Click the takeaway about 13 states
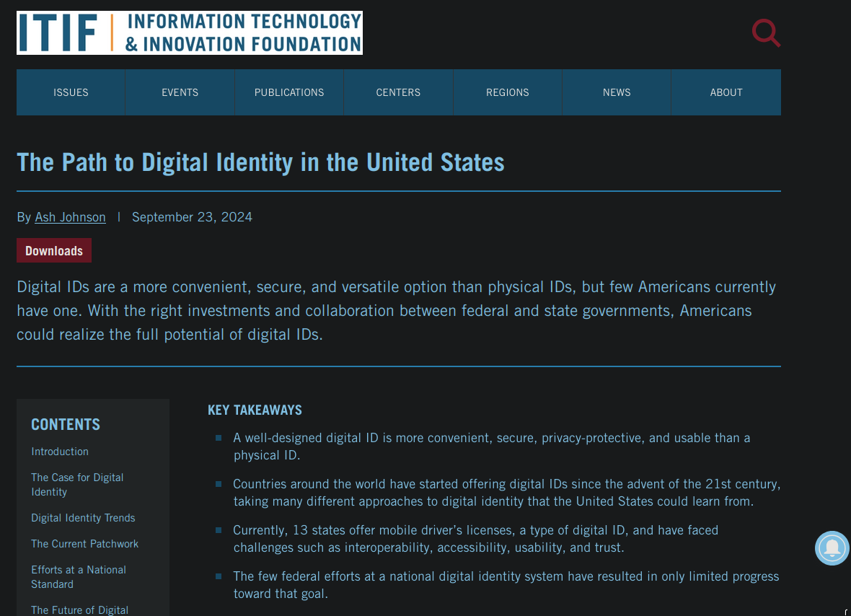This screenshot has width=851, height=616. point(476,538)
